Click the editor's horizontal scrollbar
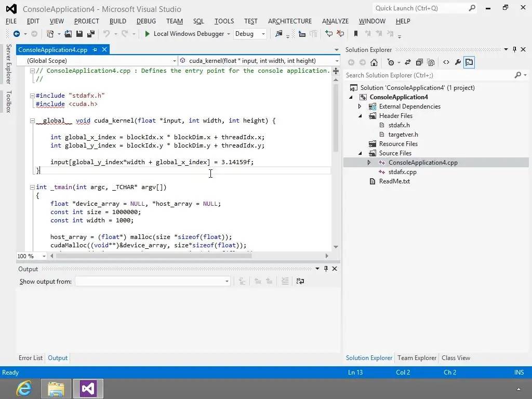Image resolution: width=532 pixels, height=399 pixels. pyautogui.click(x=156, y=256)
